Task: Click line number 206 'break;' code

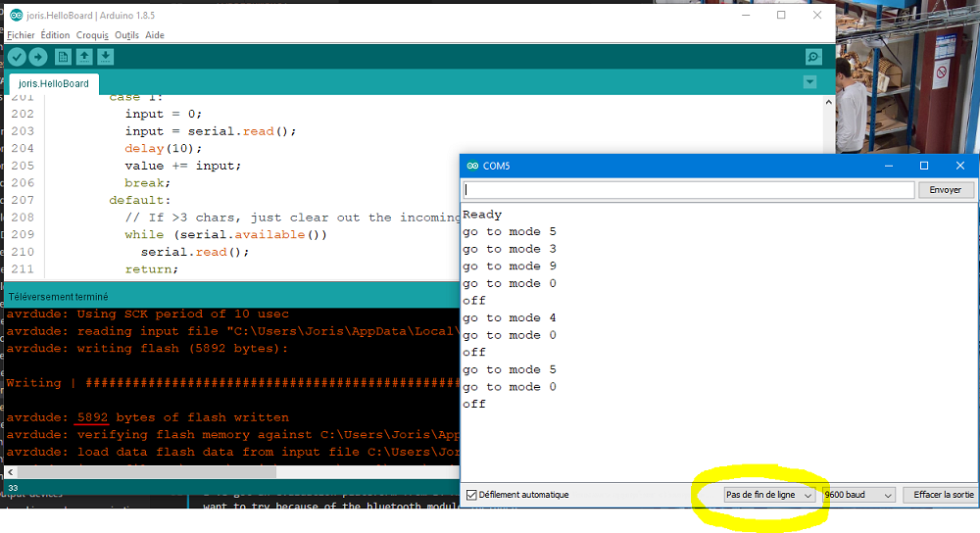Action: (x=148, y=183)
